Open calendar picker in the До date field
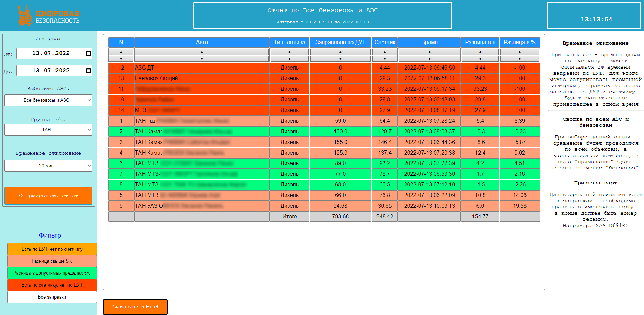 88,70
